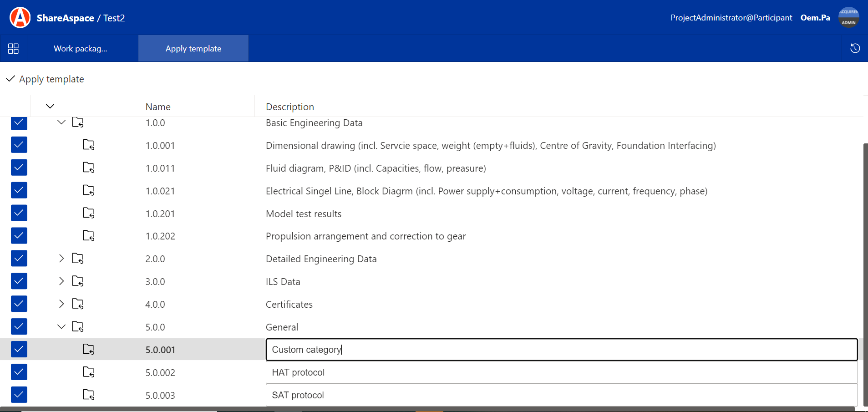Uncheck the 1.0.011 Fluid diagram row

click(19, 168)
